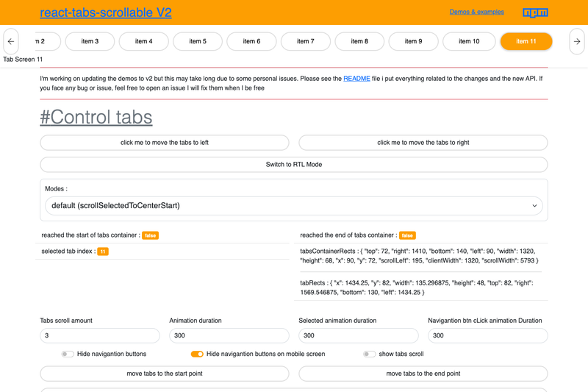Click the left arrow tab navigation button

tap(11, 42)
